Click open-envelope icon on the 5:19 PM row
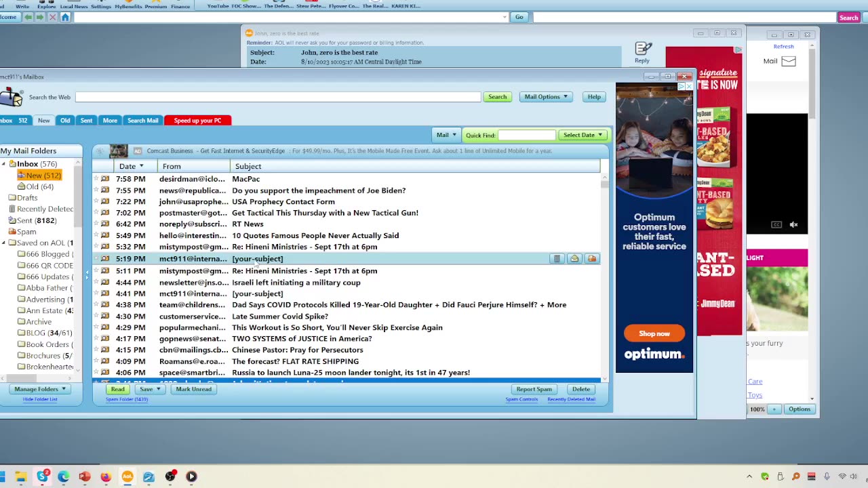This screenshot has width=868, height=488. (x=574, y=259)
